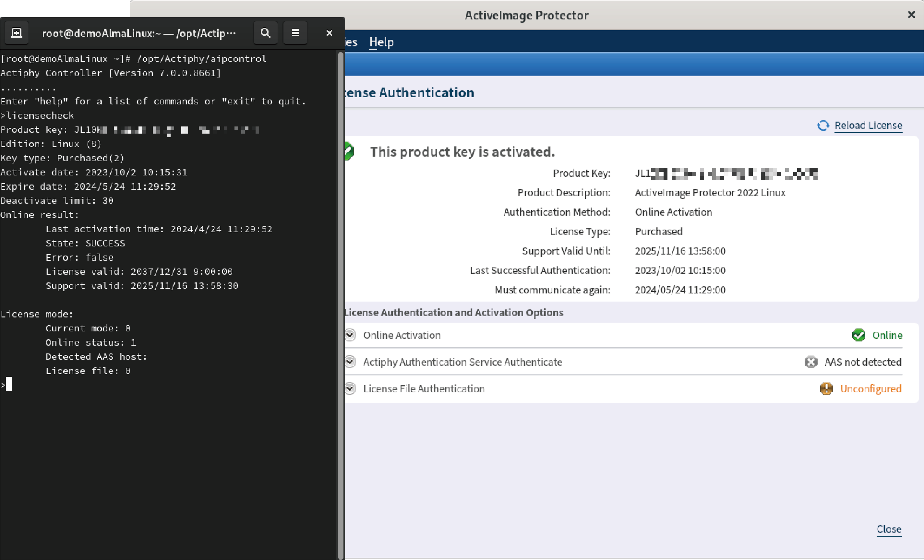Screen dimensions: 924x560
Task: Expand the License File Authentication section
Action: tap(350, 389)
